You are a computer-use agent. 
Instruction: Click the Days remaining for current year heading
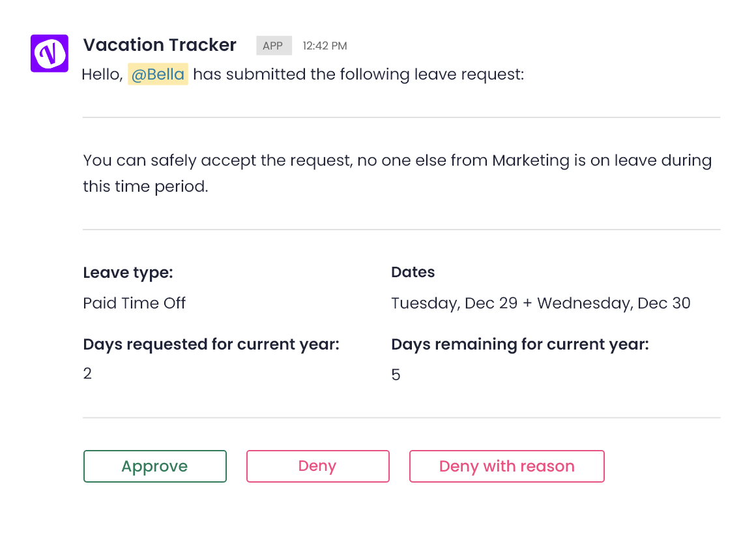(520, 344)
